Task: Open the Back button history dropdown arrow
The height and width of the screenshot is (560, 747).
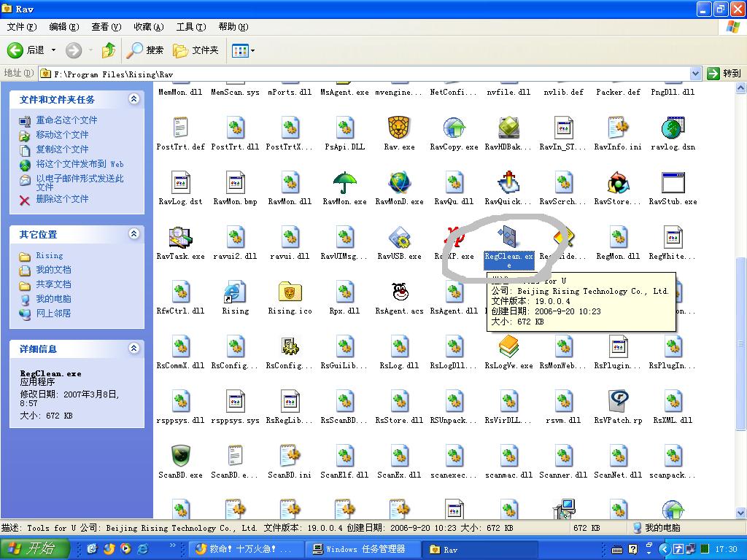Action: point(53,50)
